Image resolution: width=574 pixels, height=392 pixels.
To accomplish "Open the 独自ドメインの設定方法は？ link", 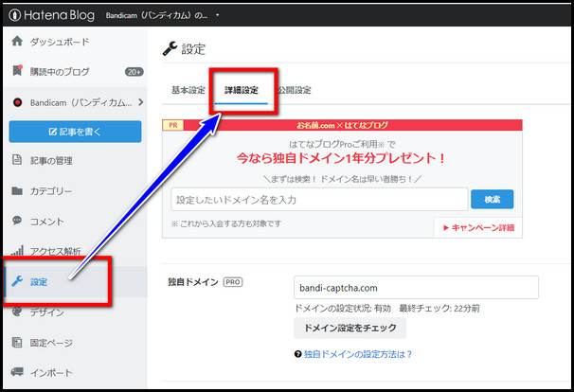I will (358, 354).
